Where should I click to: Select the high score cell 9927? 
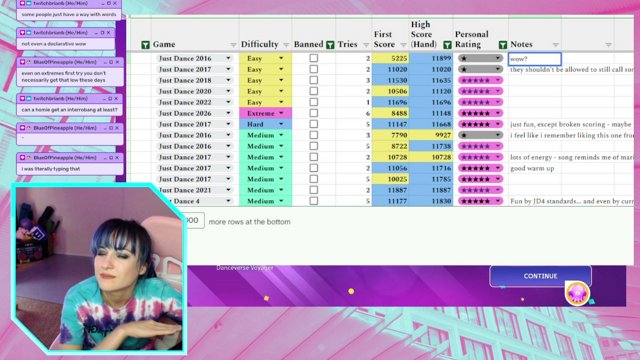coord(431,135)
